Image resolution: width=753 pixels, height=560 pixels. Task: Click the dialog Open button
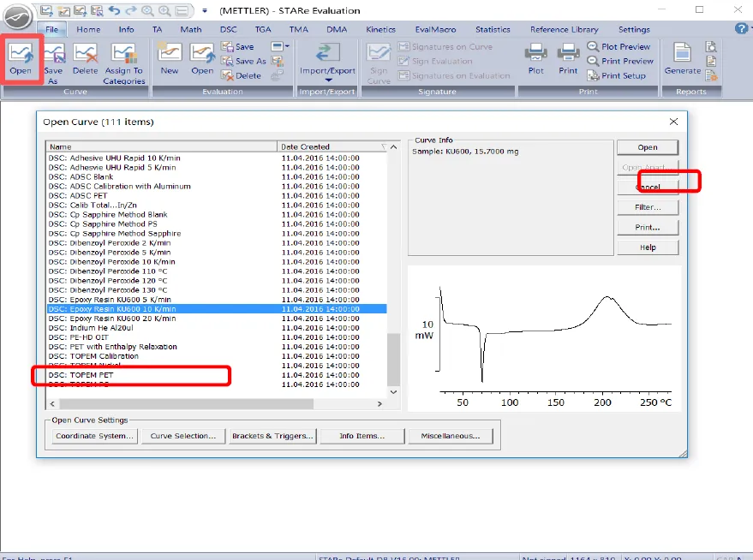648,147
